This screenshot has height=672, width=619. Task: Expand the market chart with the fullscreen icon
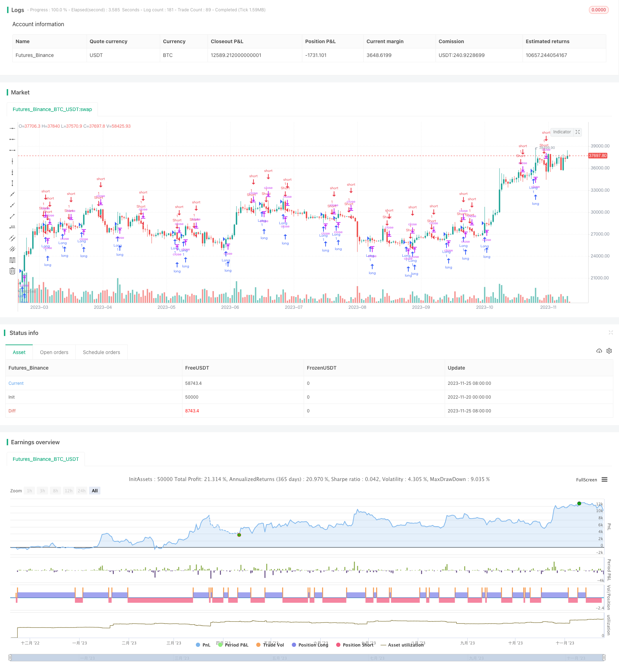578,132
